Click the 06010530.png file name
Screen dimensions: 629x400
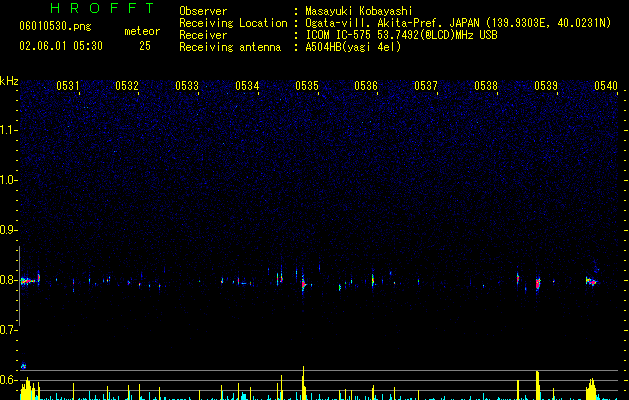55,26
